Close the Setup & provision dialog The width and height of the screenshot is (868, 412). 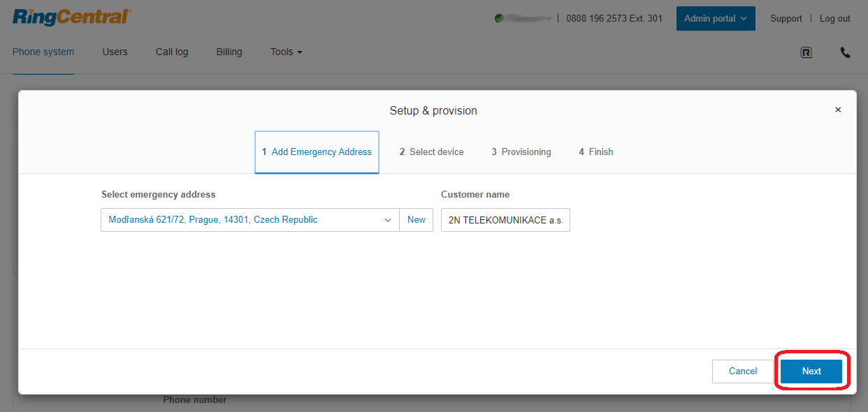(x=838, y=110)
